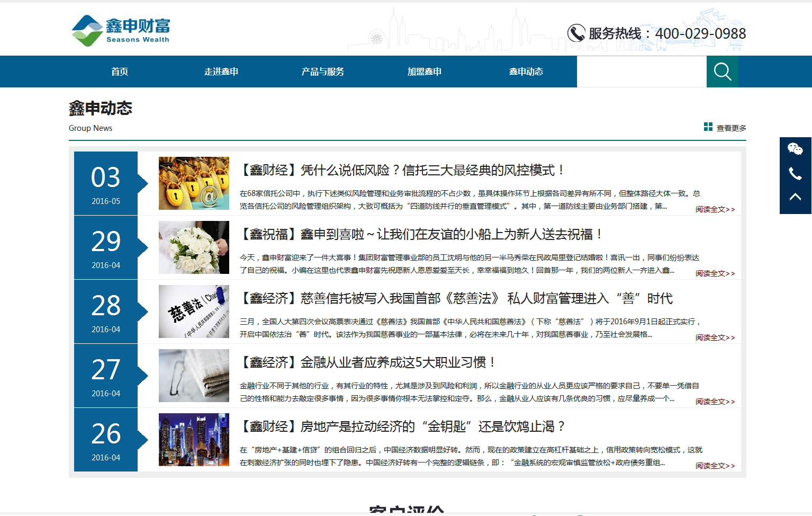The image size is (812, 516).
Task: Open the 慈善法 article headline
Action: pyautogui.click(x=456, y=298)
